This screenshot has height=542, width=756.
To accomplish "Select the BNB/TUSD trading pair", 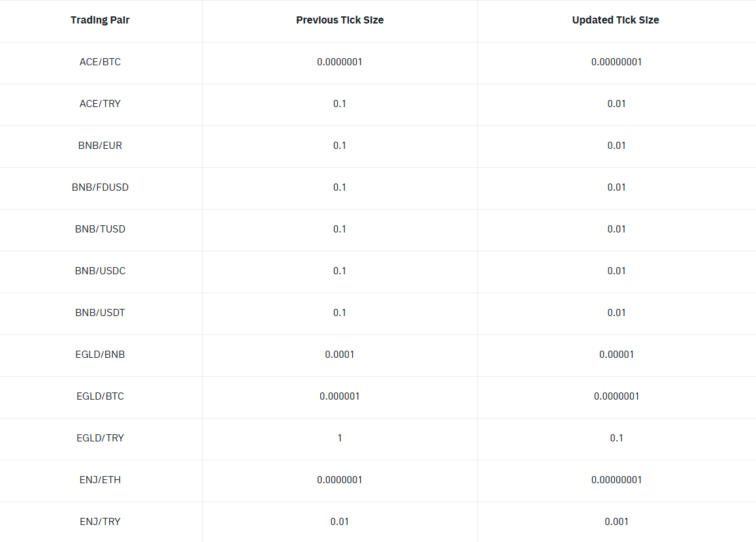I will [x=100, y=229].
